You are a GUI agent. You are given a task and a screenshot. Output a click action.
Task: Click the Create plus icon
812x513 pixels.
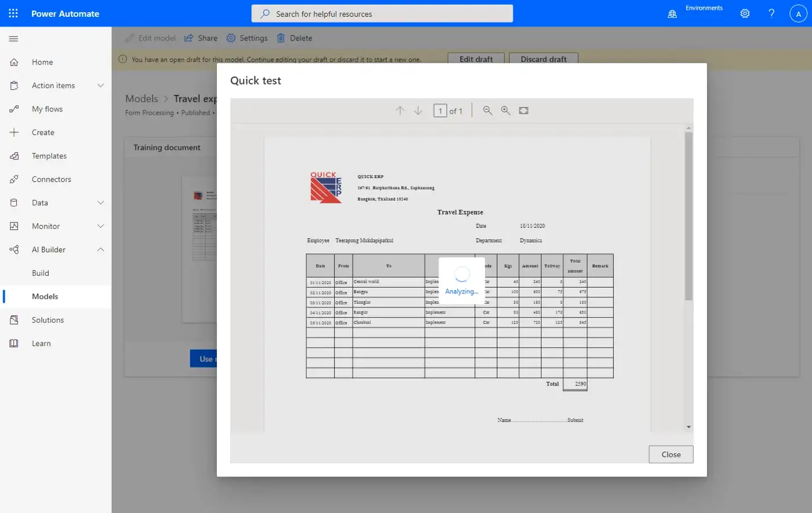(x=14, y=132)
